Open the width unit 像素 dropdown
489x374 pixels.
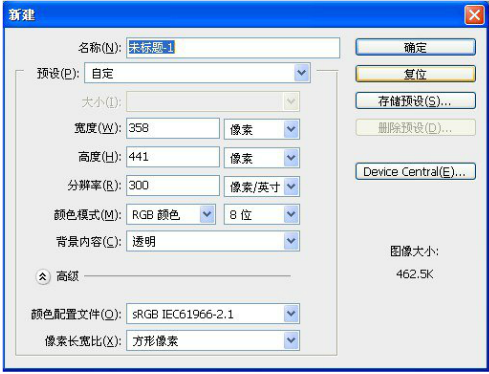tap(262, 129)
